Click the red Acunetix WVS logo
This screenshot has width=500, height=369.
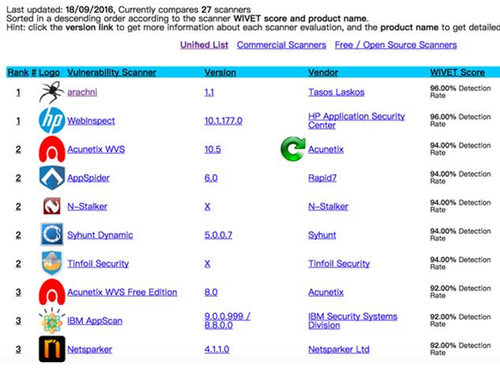[x=52, y=149]
